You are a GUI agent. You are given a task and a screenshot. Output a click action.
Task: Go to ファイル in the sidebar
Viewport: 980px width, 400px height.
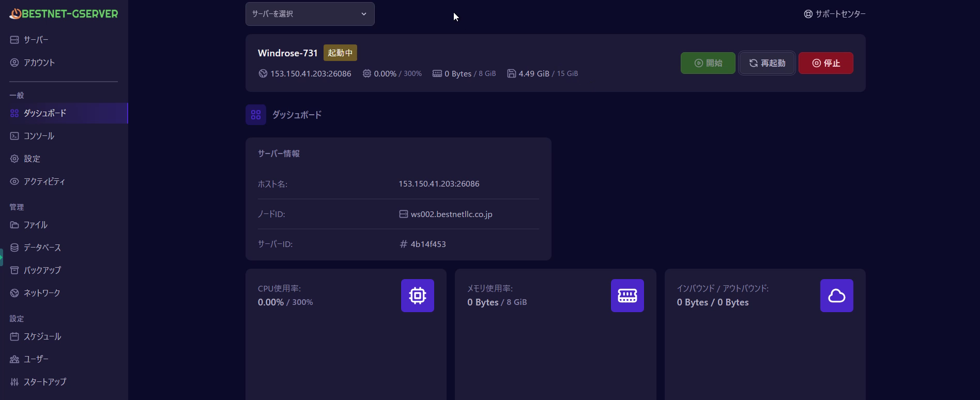35,225
